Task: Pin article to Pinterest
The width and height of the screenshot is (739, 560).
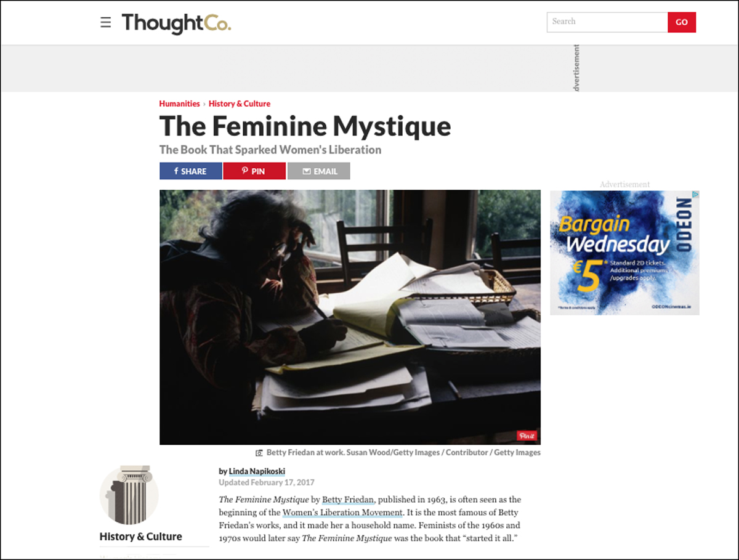Action: [254, 171]
